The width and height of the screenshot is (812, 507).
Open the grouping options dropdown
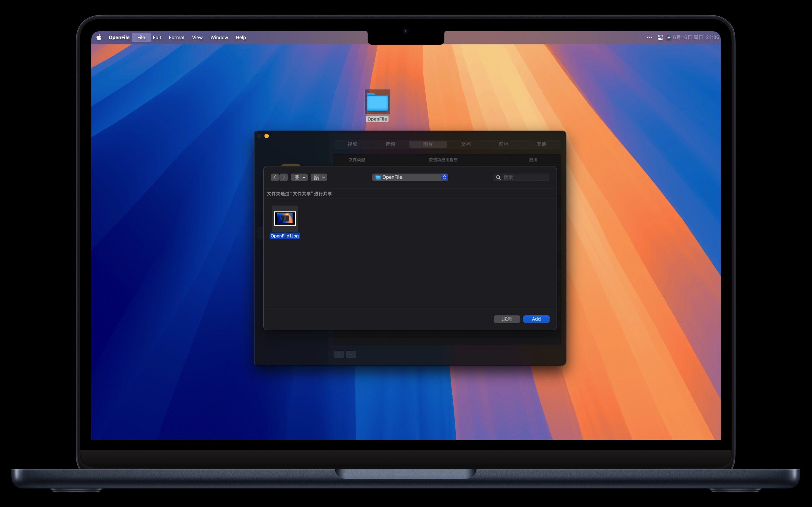click(319, 177)
